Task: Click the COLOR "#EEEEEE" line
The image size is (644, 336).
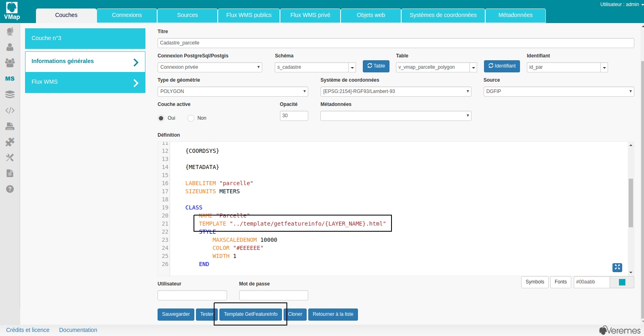Action: point(238,248)
